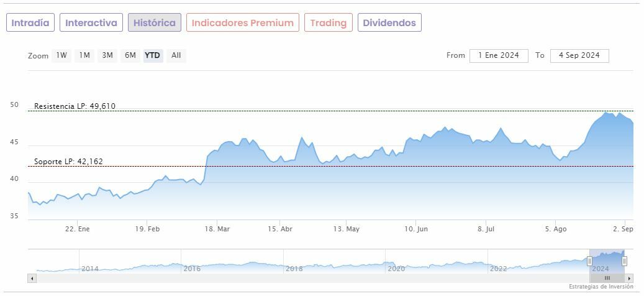This screenshot has width=644, height=296.
Task: Open the From date field
Action: click(499, 55)
